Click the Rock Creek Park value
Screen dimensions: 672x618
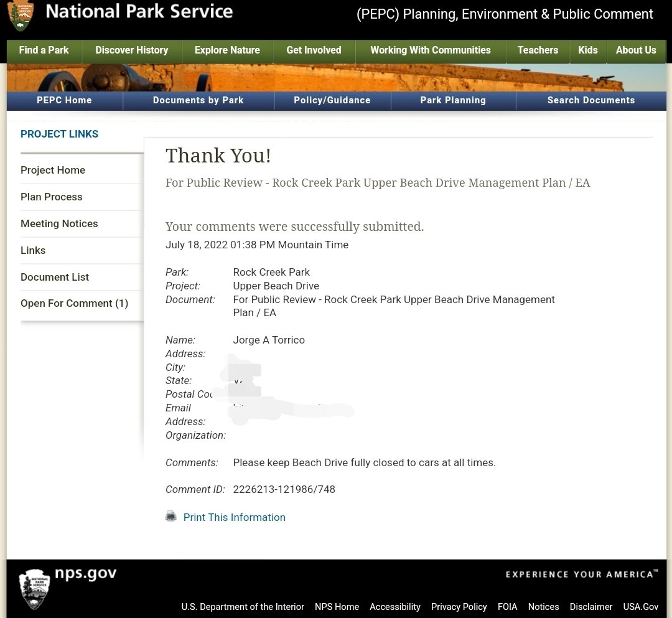click(271, 272)
